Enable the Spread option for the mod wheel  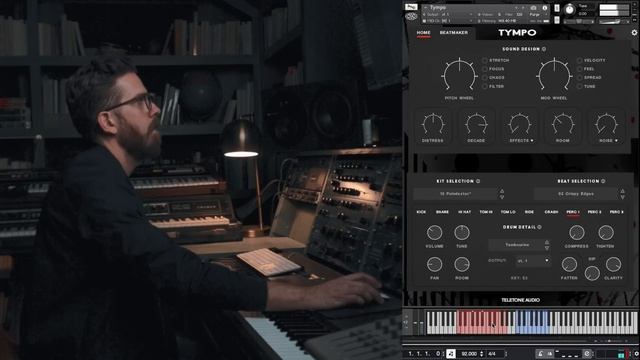(579, 78)
